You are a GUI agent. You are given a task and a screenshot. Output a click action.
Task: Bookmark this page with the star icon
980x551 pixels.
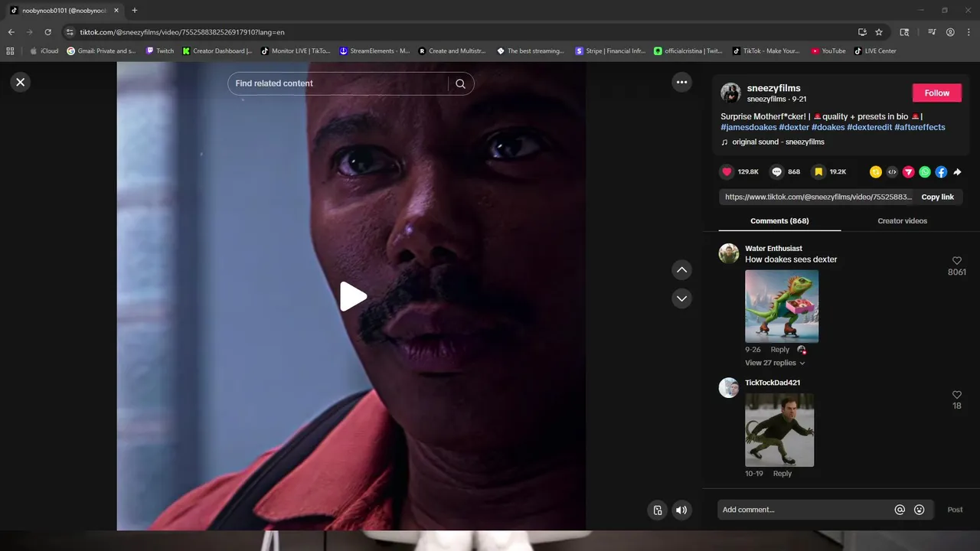879,32
